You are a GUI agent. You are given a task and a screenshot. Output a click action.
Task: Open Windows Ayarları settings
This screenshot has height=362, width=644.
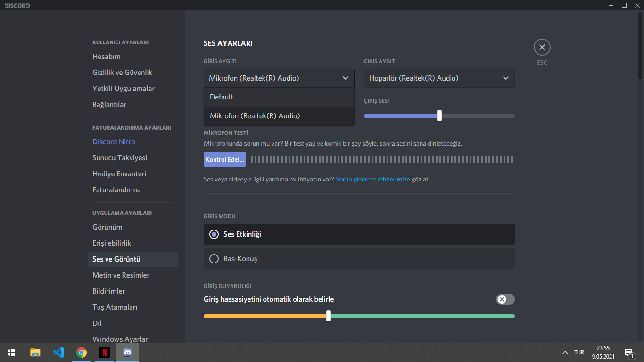click(x=133, y=338)
